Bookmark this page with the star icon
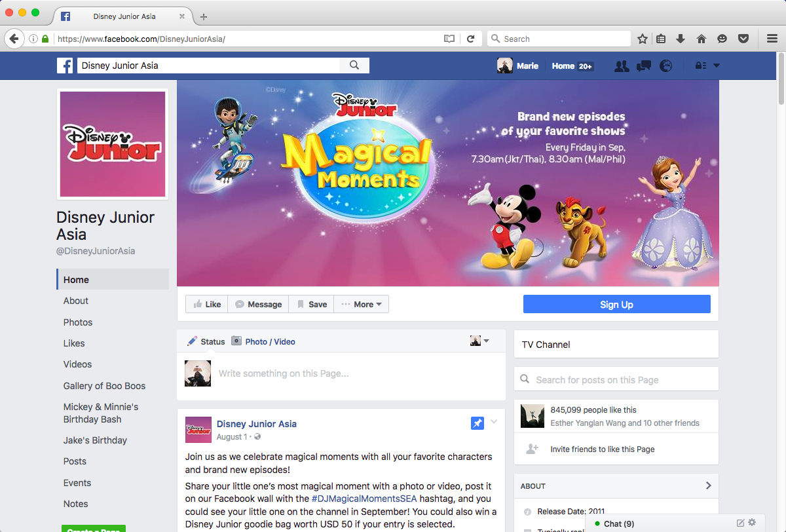Screen dimensions: 786x532 pos(643,39)
